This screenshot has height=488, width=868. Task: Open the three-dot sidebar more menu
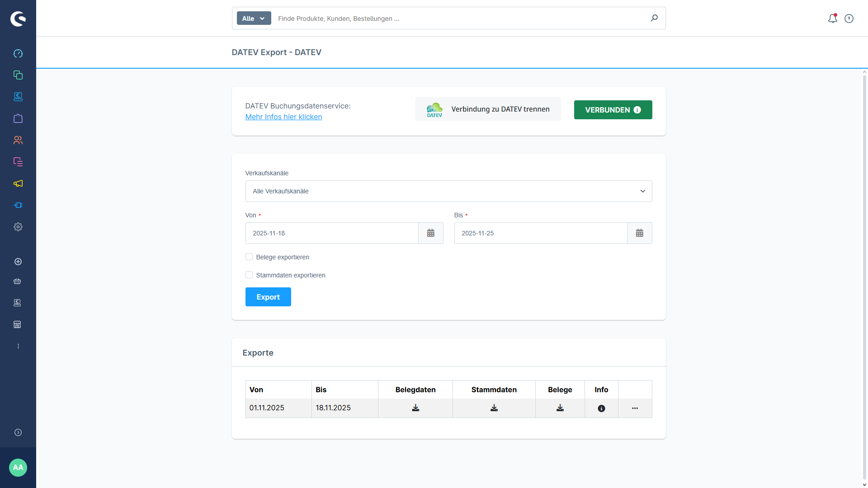point(18,346)
